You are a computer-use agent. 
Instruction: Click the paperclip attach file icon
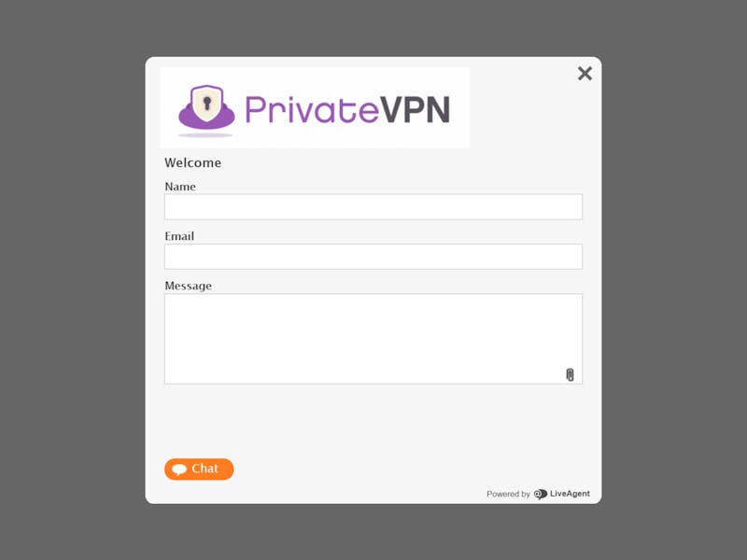tap(570, 375)
